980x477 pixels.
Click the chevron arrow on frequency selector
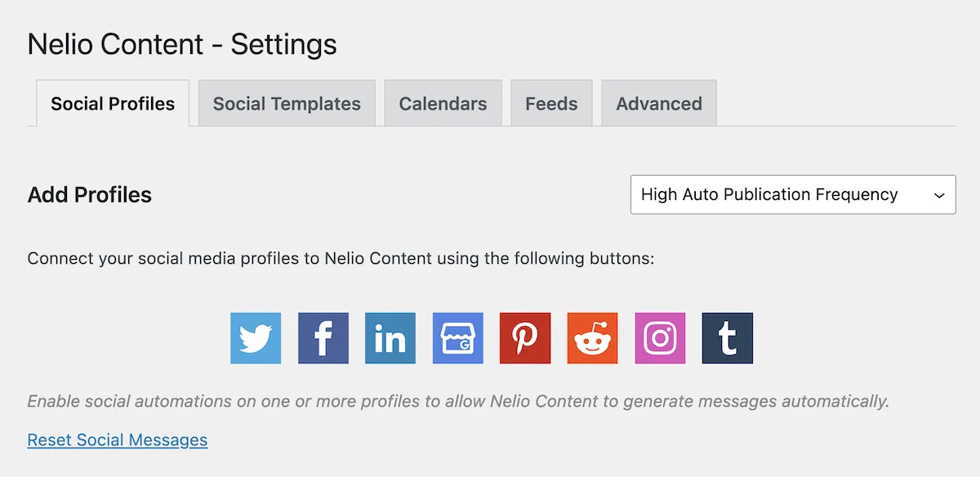pyautogui.click(x=939, y=195)
